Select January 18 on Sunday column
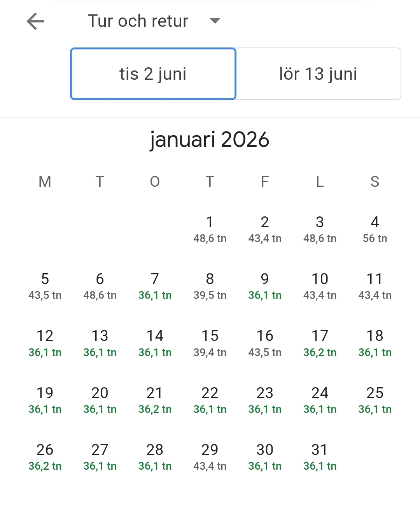420x509 pixels. [x=375, y=343]
